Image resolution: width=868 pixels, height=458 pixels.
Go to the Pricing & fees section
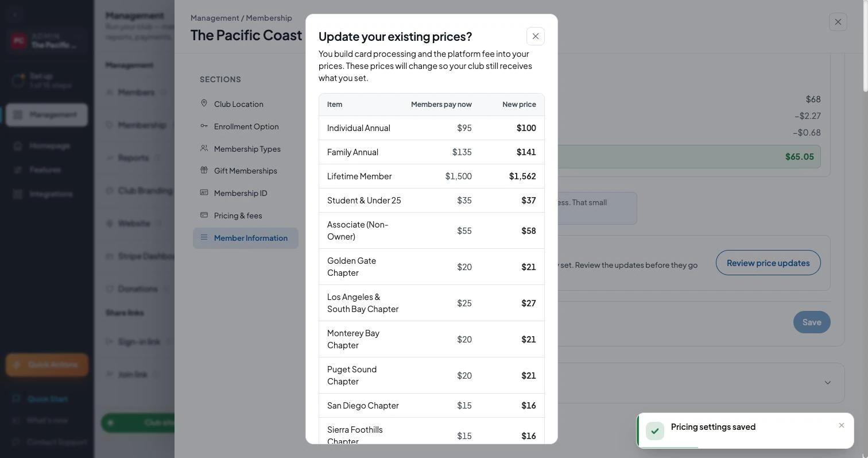coord(246,215)
